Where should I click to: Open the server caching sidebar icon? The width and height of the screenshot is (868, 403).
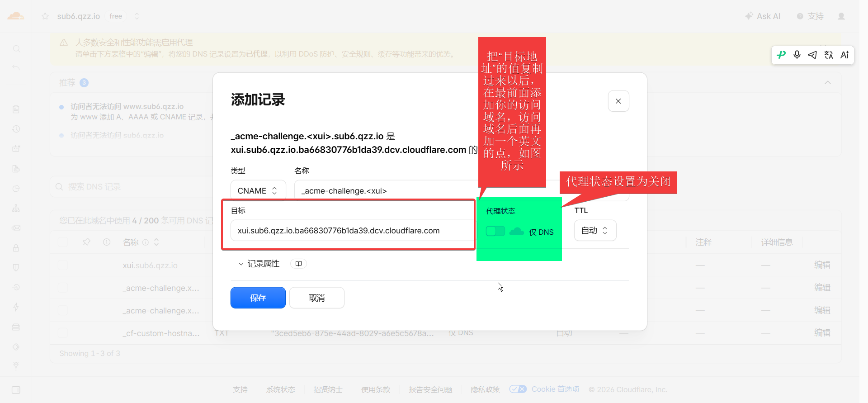coord(16,327)
